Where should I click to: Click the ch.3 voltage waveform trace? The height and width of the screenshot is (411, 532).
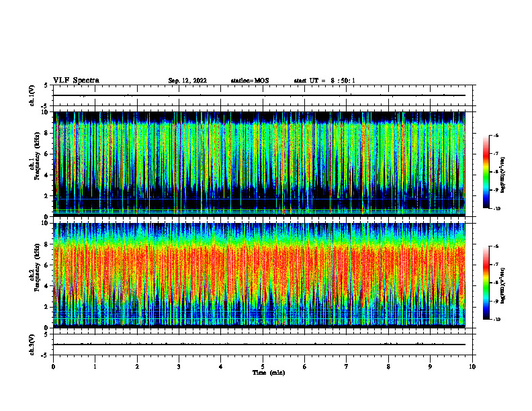point(259,345)
